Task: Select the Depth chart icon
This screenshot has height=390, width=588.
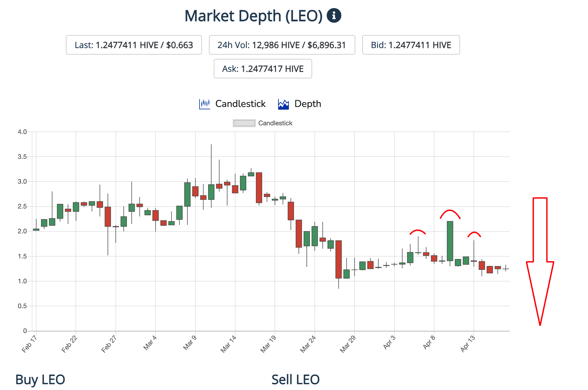Action: point(283,104)
